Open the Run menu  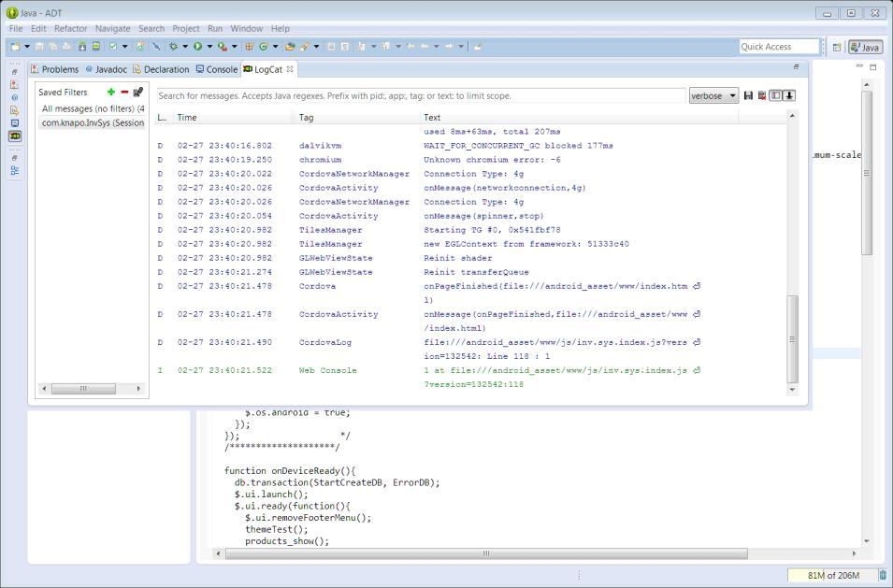(x=215, y=28)
